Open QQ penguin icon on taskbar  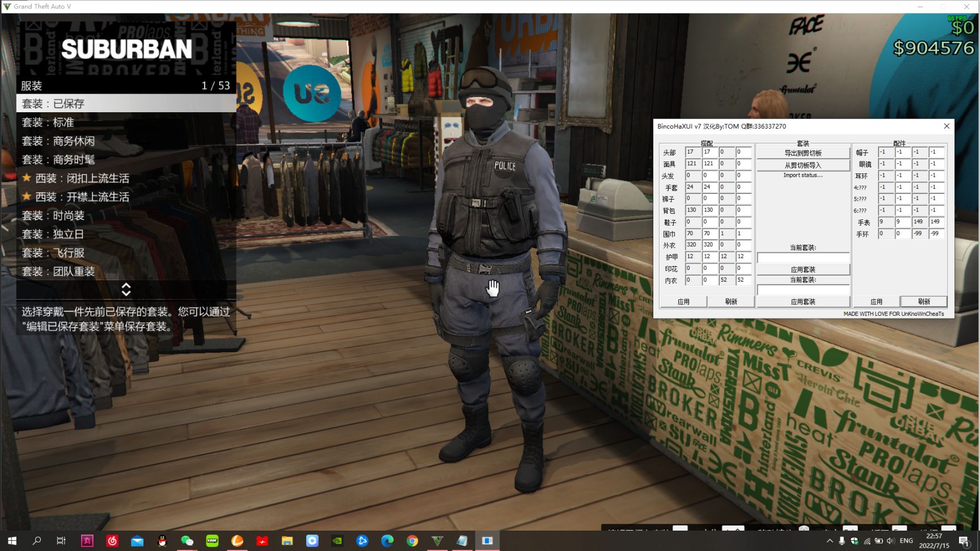(x=162, y=541)
